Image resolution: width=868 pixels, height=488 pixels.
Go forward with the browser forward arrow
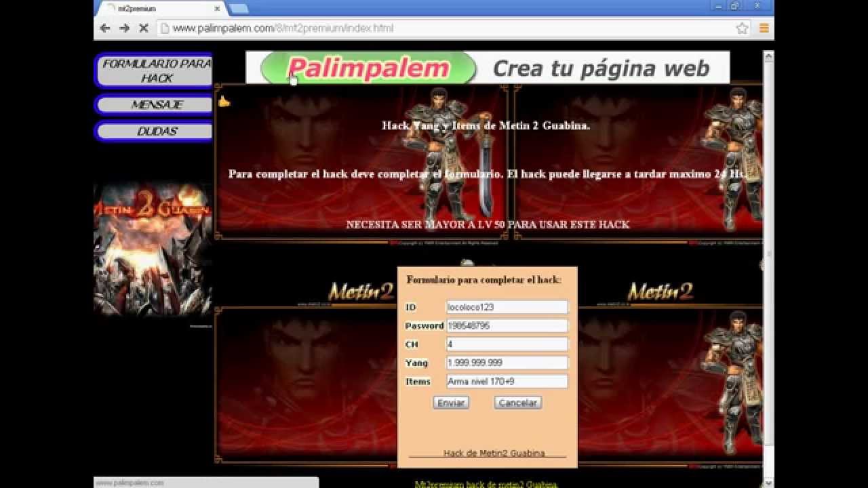(124, 28)
